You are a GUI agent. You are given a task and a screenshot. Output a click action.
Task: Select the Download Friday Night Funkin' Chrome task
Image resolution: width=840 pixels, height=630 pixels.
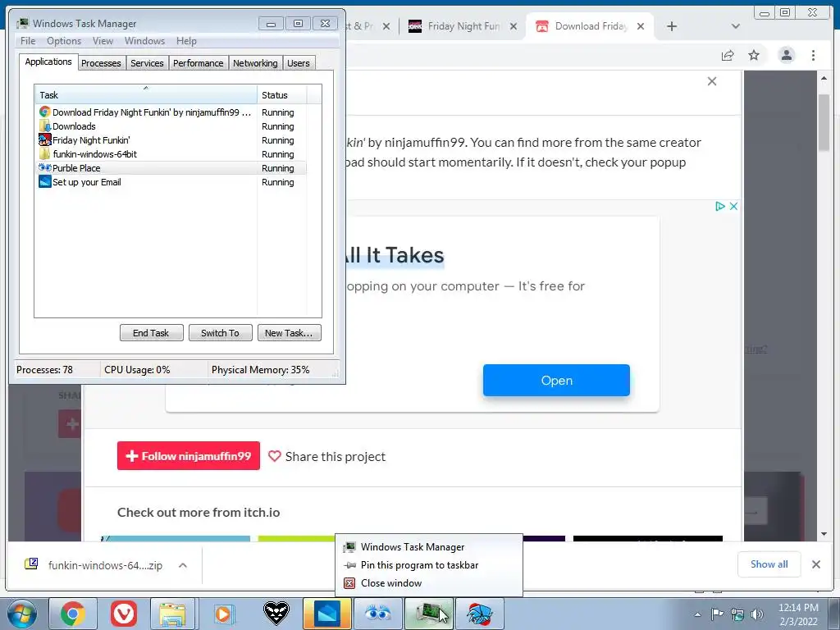171,112
